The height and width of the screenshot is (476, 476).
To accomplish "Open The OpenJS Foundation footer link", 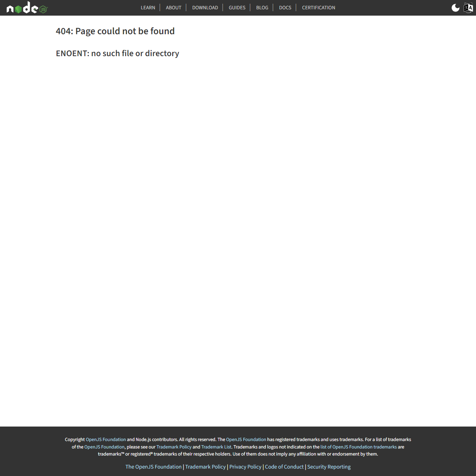I will pos(153,467).
